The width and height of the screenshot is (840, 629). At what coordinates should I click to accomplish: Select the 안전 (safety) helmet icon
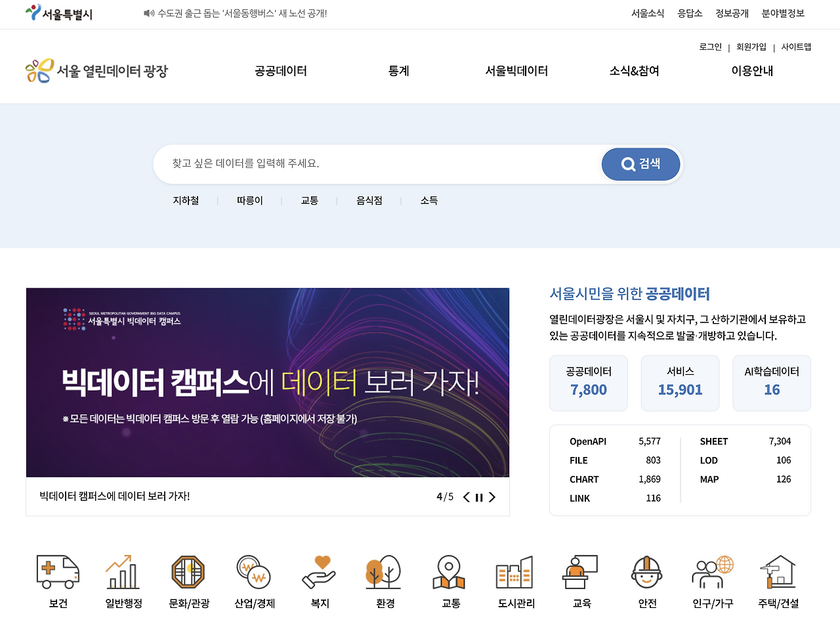[x=646, y=571]
